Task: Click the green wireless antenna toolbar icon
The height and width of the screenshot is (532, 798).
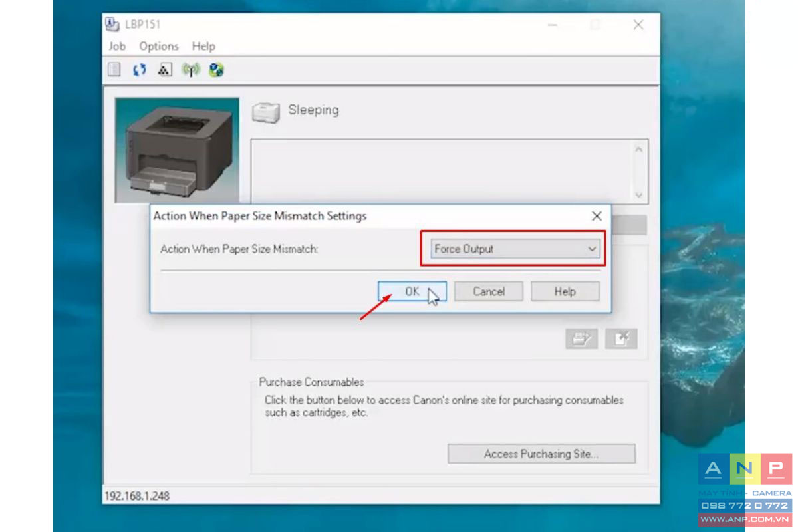Action: point(191,70)
